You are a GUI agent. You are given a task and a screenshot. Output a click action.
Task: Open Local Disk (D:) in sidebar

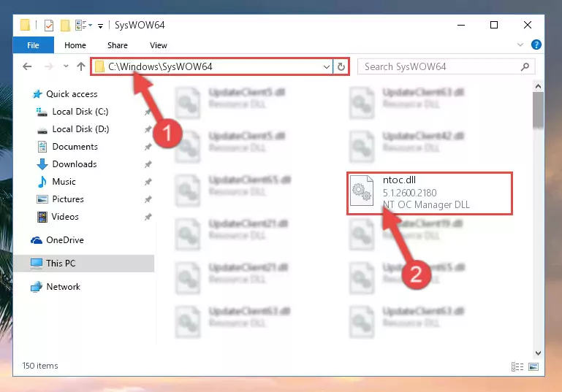[80, 129]
